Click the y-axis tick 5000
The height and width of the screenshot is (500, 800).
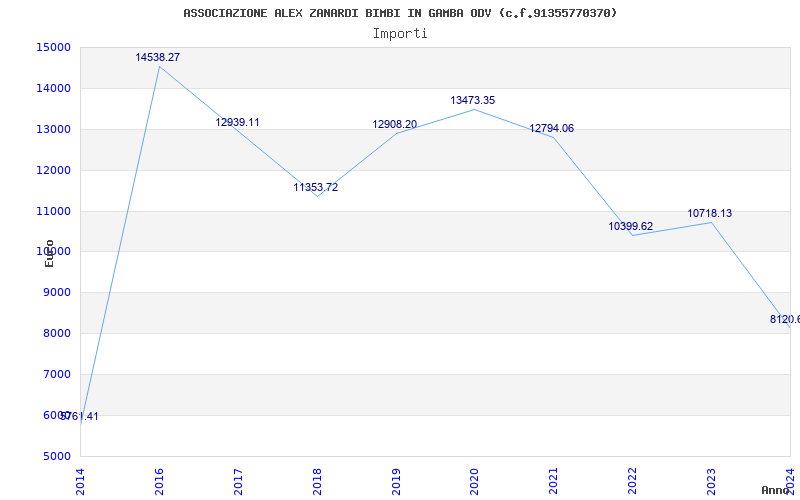tap(56, 456)
